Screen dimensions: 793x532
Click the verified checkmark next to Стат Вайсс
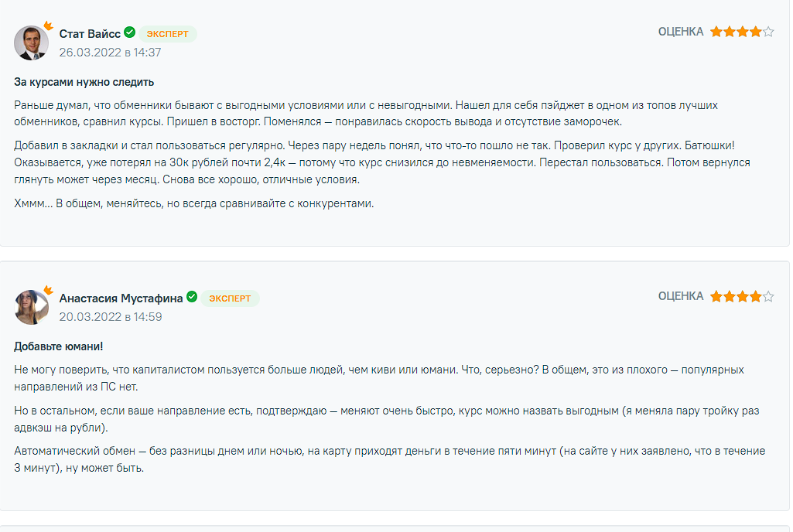(130, 34)
